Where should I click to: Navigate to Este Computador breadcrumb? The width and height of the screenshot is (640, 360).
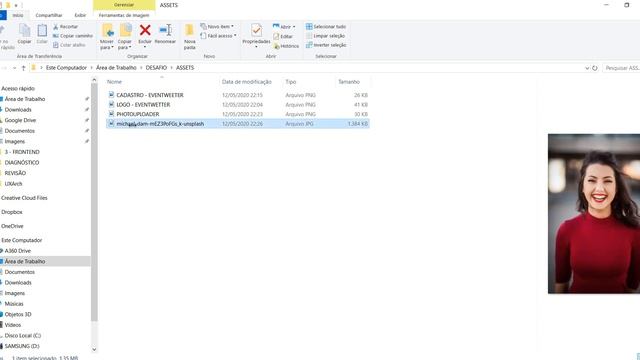tap(66, 68)
